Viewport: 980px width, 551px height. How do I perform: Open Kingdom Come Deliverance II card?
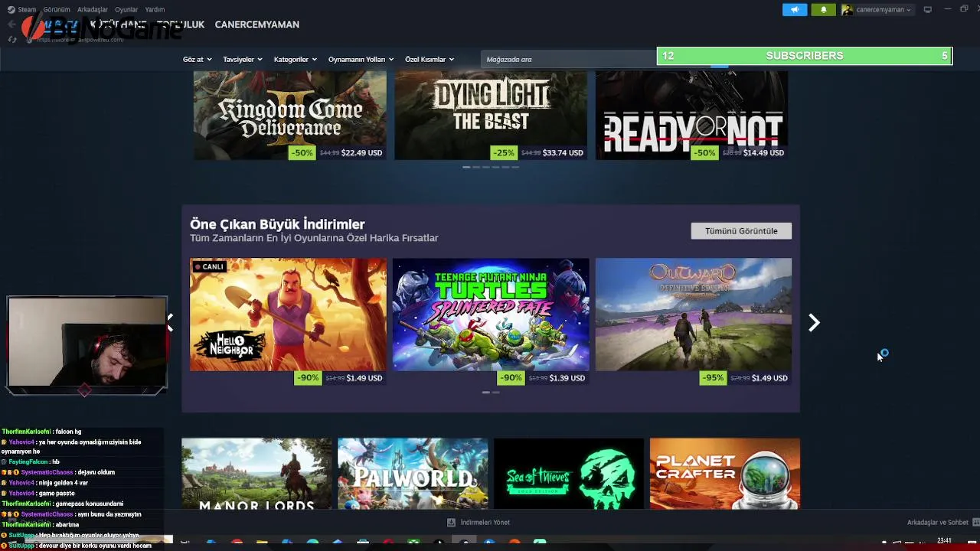289,115
